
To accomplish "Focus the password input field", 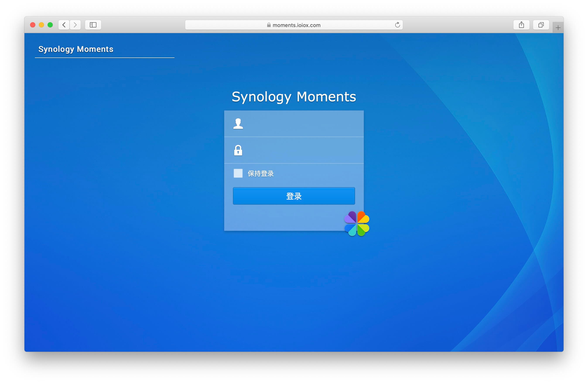I will click(x=301, y=150).
